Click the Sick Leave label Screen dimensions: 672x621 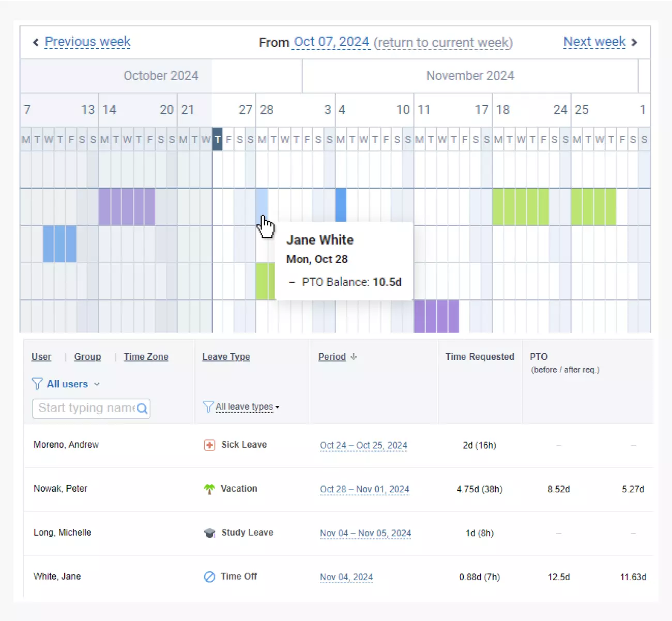[x=244, y=445]
